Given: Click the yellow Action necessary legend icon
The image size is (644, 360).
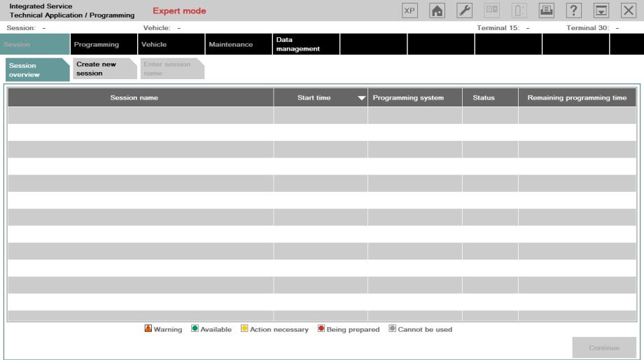Looking at the screenshot, I should 244,328.
